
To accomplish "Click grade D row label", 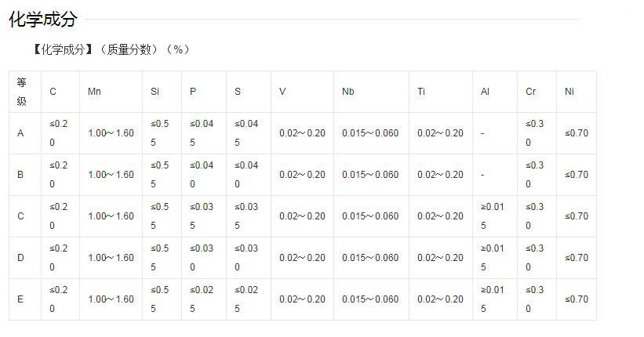I will coord(20,257).
